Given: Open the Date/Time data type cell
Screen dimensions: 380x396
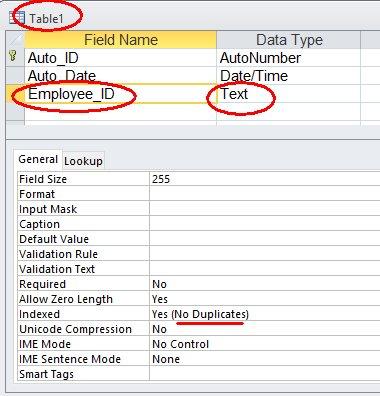Looking at the screenshot, I should pyautogui.click(x=289, y=76).
